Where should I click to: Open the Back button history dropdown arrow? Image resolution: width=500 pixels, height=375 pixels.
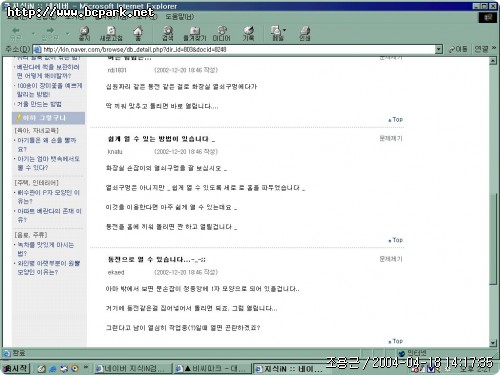click(33, 34)
